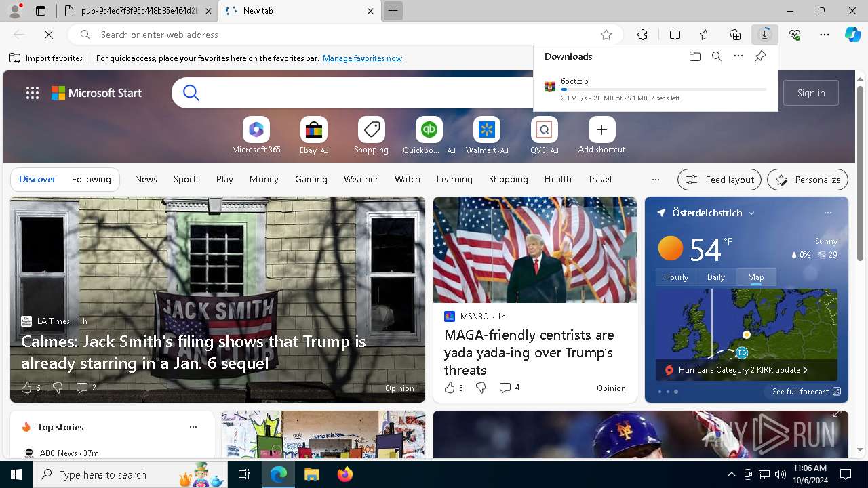Viewport: 868px width, 488px height.
Task: Expand more feed categories ellipsis
Action: tap(655, 180)
